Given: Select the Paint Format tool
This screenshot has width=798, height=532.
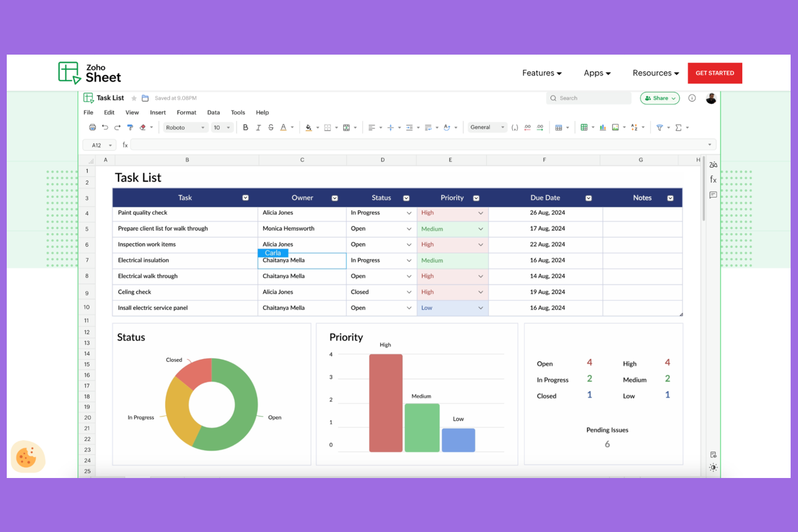Looking at the screenshot, I should coord(130,128).
